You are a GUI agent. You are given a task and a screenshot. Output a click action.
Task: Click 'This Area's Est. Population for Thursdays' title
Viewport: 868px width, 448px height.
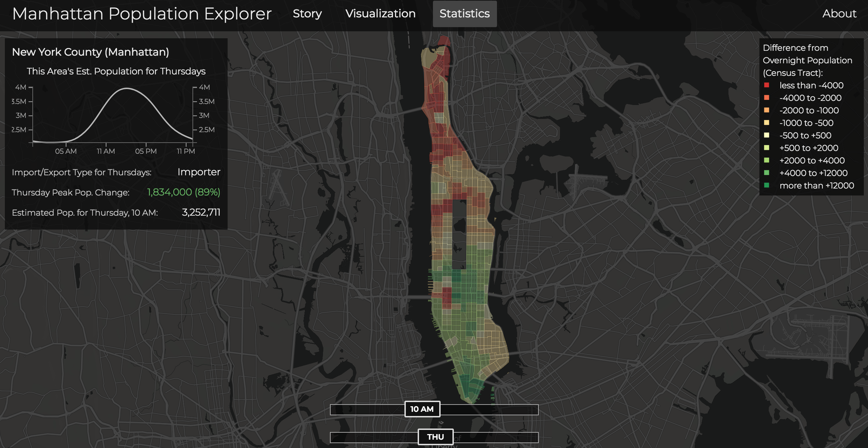(116, 71)
